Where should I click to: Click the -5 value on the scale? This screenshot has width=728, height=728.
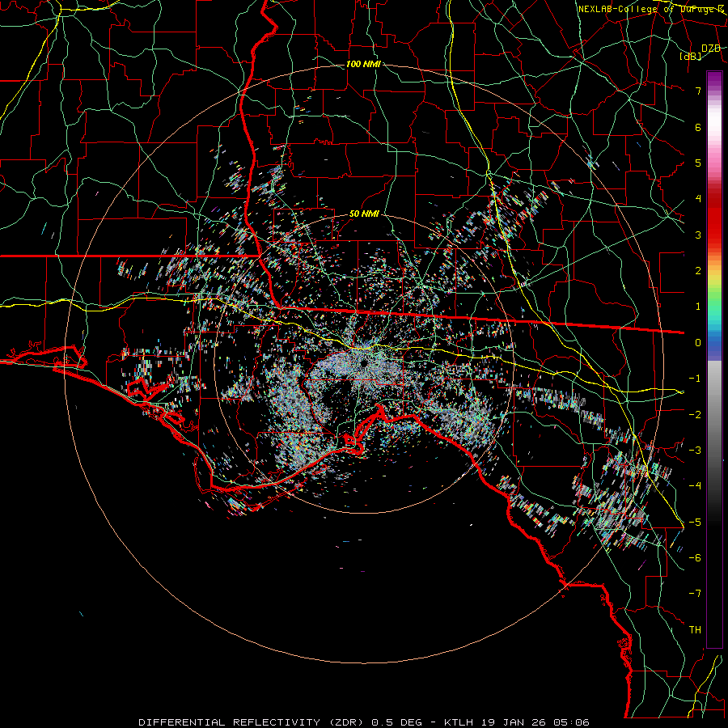[695, 522]
